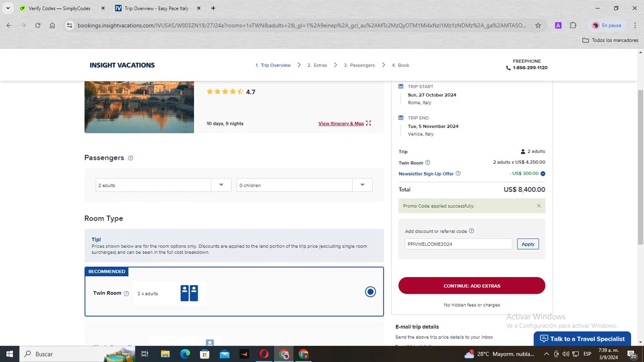
Task: Open the Passengers help info icon
Action: (x=131, y=158)
